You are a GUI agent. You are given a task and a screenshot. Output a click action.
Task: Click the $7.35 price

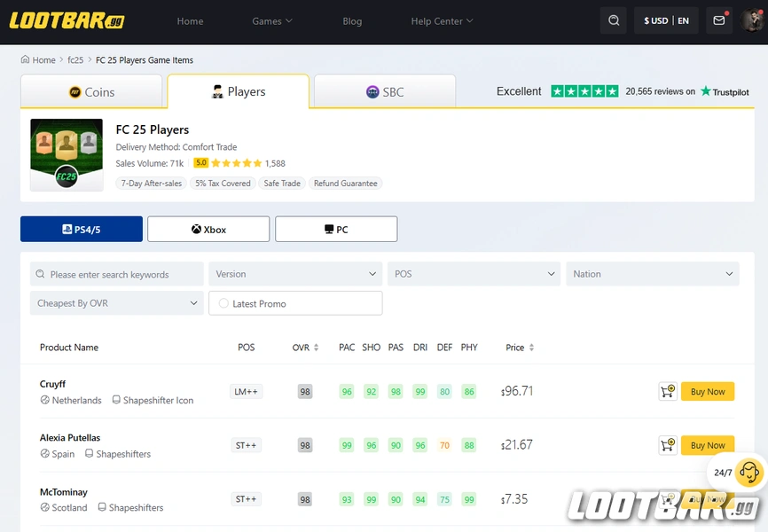click(514, 499)
